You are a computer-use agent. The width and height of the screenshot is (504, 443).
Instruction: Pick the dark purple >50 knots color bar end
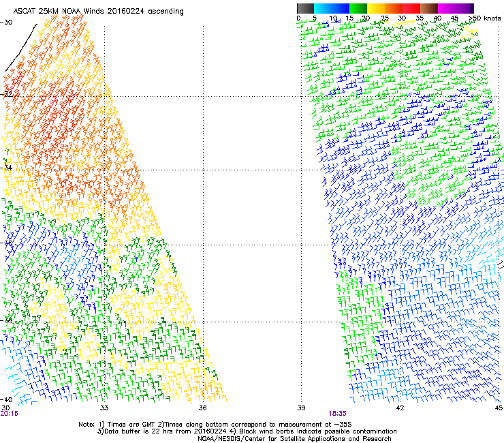tap(471, 8)
